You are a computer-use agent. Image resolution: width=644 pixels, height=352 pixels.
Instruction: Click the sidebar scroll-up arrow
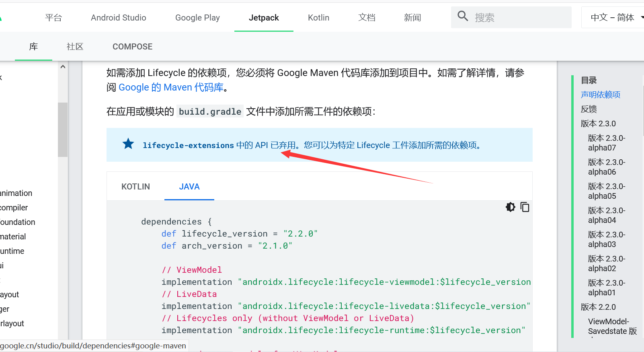pos(63,67)
